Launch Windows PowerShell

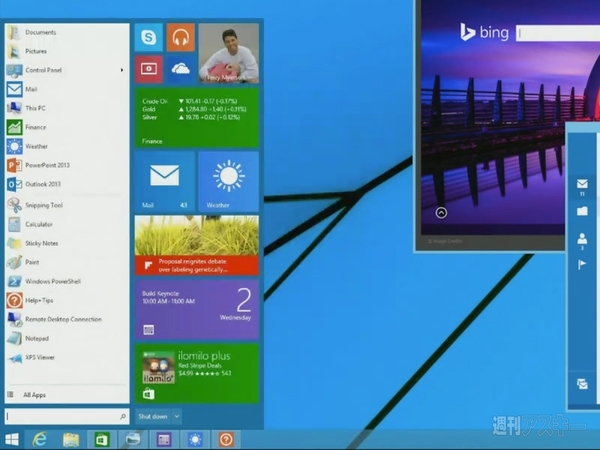point(67,281)
